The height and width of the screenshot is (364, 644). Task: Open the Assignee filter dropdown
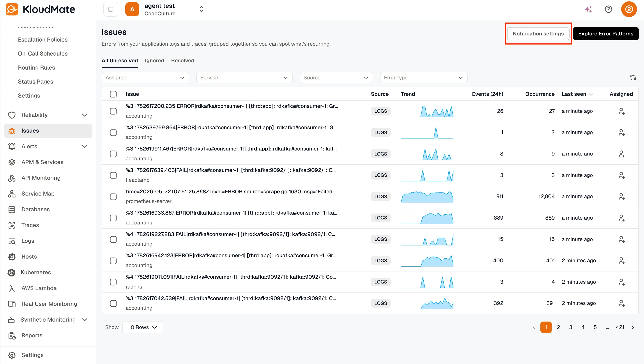coord(145,78)
